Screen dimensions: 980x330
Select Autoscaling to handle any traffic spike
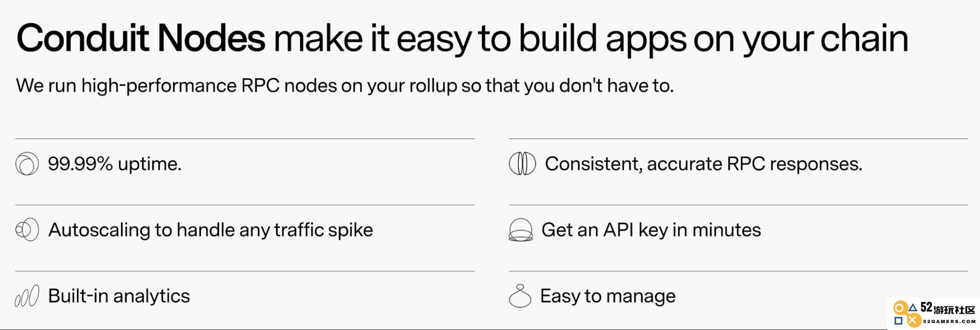coord(211,230)
